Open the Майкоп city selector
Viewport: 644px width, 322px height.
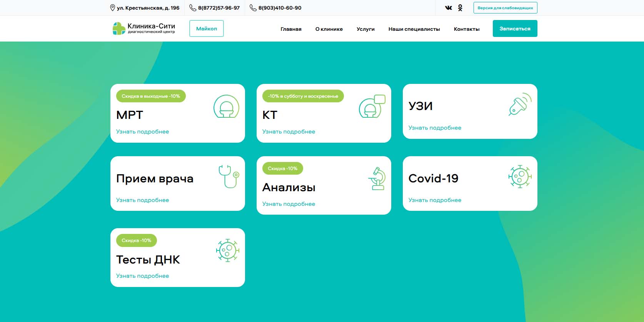pyautogui.click(x=206, y=28)
